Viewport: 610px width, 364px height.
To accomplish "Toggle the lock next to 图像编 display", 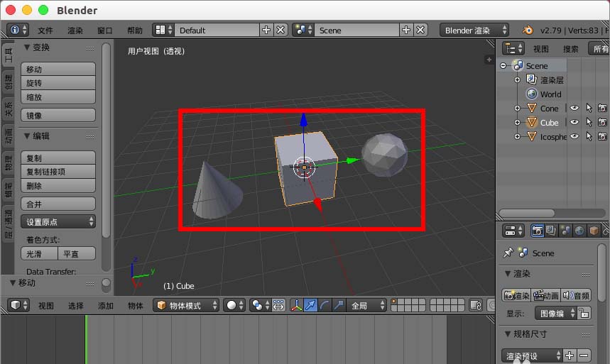I will point(584,313).
